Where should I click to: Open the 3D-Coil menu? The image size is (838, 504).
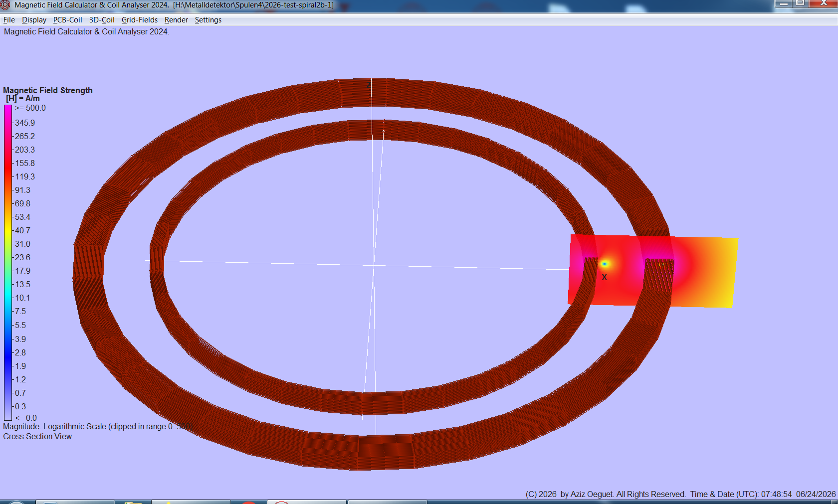(102, 20)
